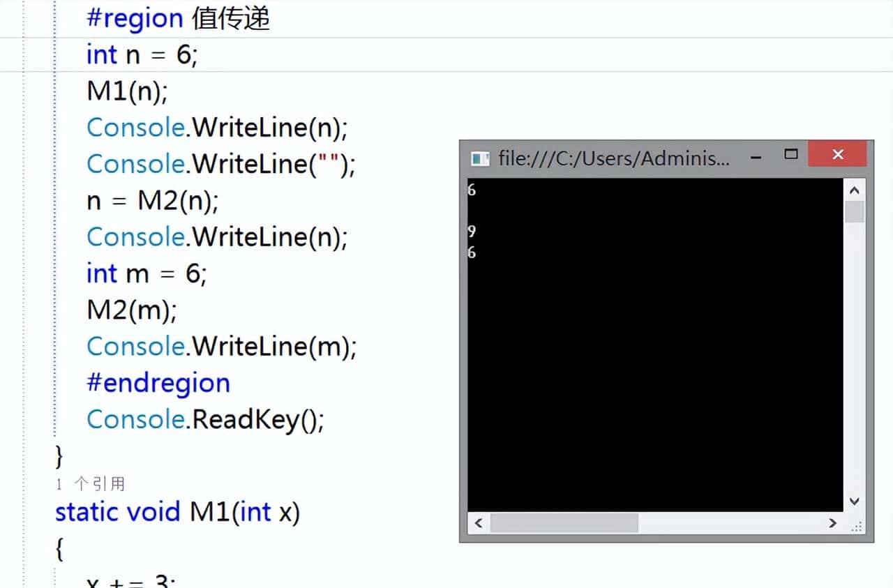893x588 pixels.
Task: Click the output text 9 in console
Action: tap(471, 231)
